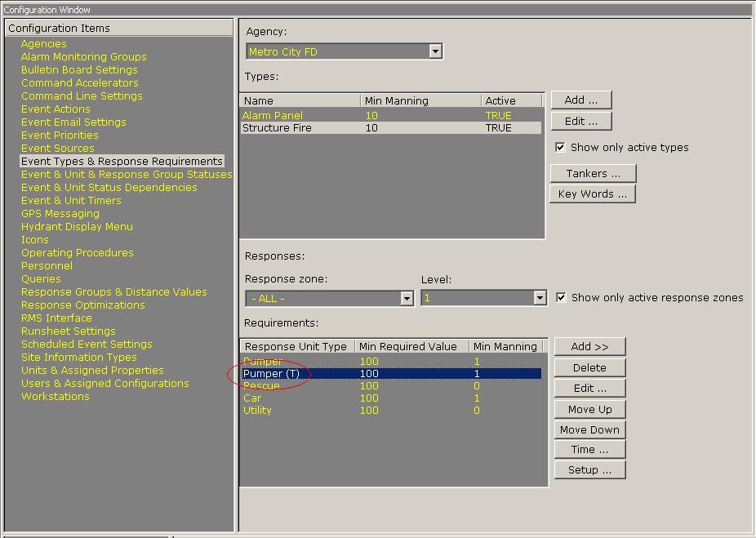Select Agencies in Configuration Items
The height and width of the screenshot is (538, 756).
tap(44, 44)
